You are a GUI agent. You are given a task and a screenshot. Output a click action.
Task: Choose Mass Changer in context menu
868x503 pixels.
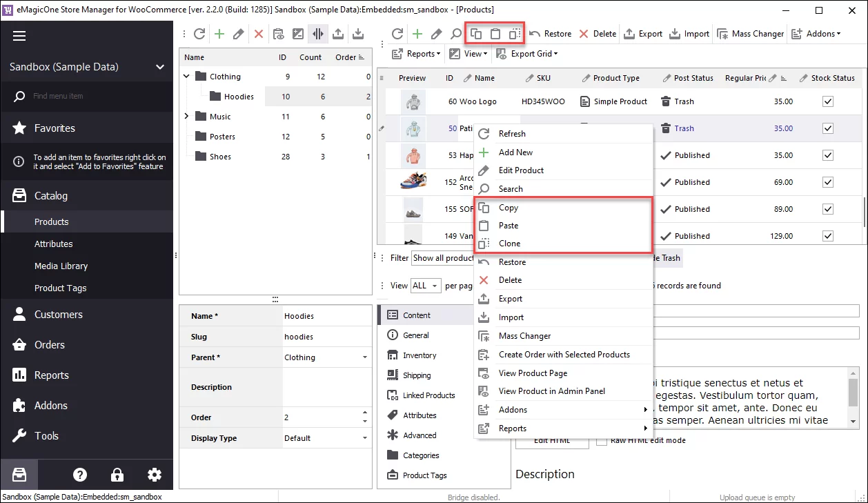[524, 336]
